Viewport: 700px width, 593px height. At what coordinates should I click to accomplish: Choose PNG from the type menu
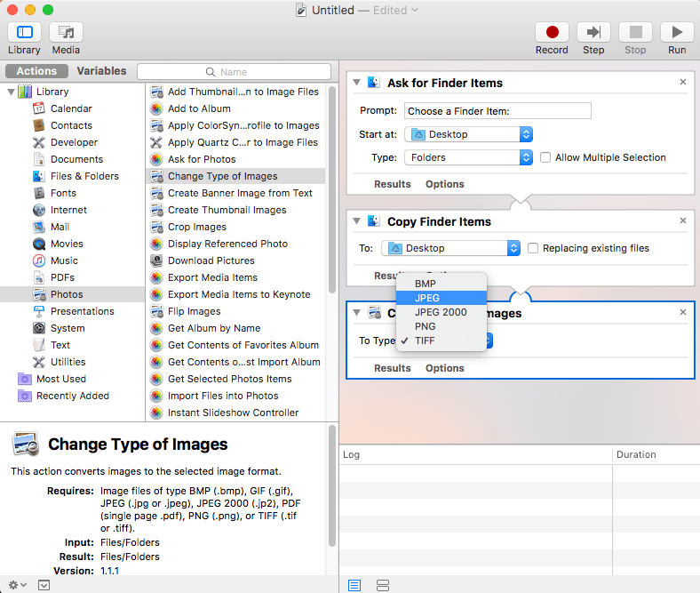[441, 326]
